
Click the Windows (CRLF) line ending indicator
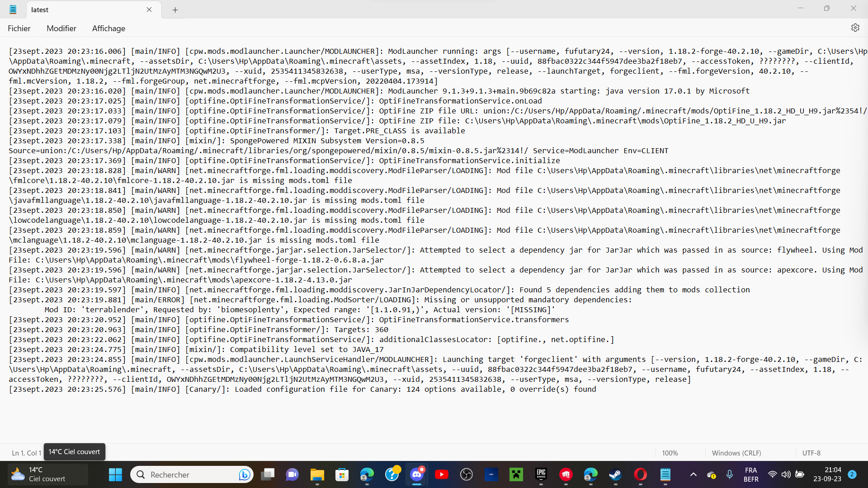(736, 453)
